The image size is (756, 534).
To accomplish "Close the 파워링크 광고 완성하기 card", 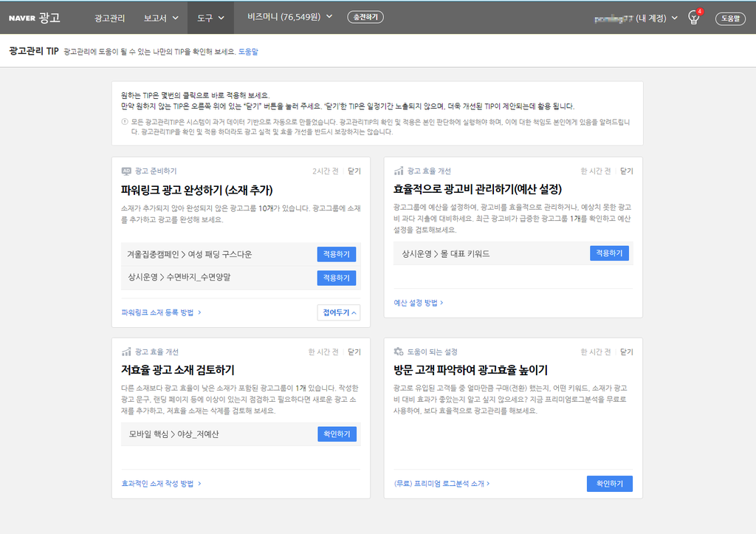I will 354,171.
